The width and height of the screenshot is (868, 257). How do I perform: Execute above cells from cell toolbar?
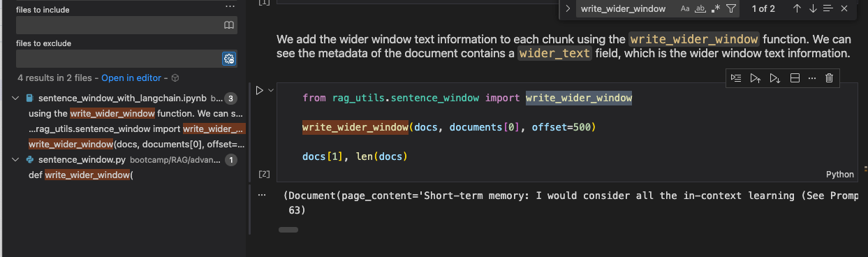click(x=755, y=78)
